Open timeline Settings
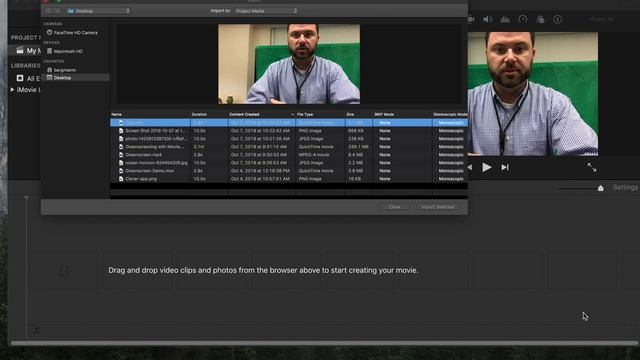The image size is (640, 360). 625,187
